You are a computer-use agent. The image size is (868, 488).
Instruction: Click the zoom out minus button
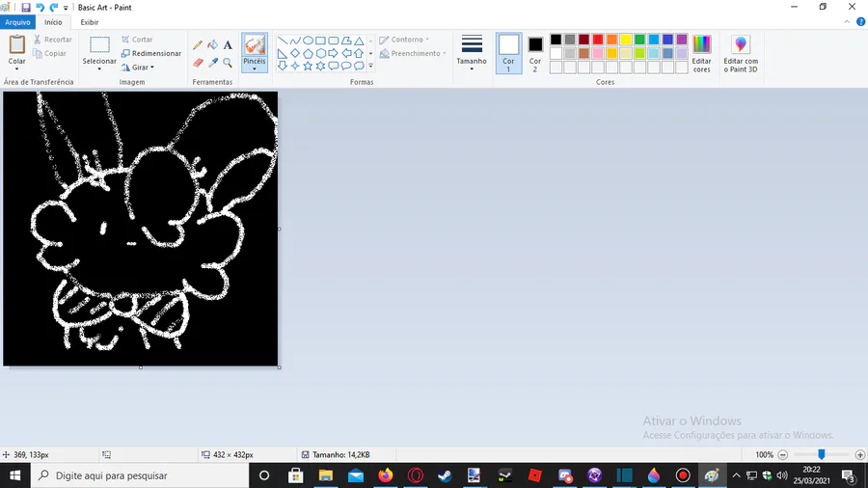(783, 455)
